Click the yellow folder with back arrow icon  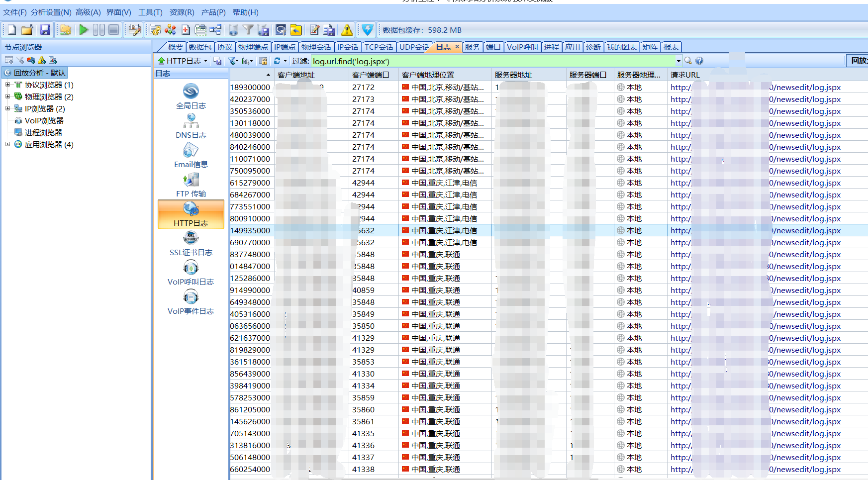tap(296, 30)
